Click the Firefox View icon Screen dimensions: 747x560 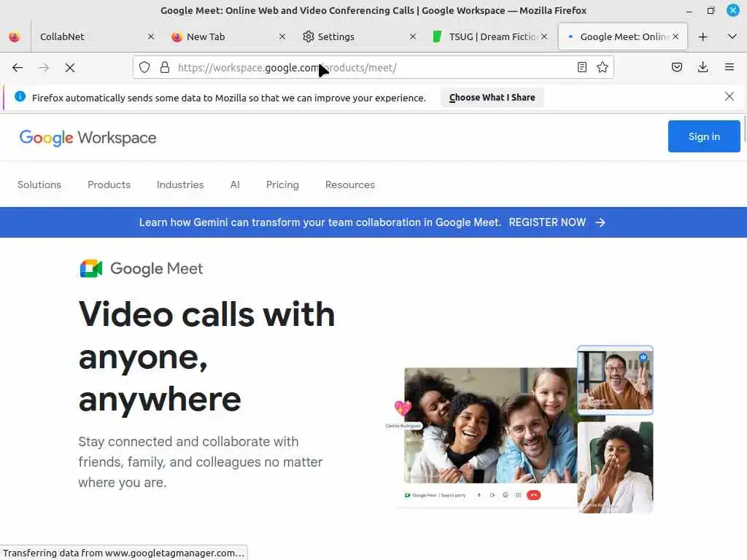(15, 36)
